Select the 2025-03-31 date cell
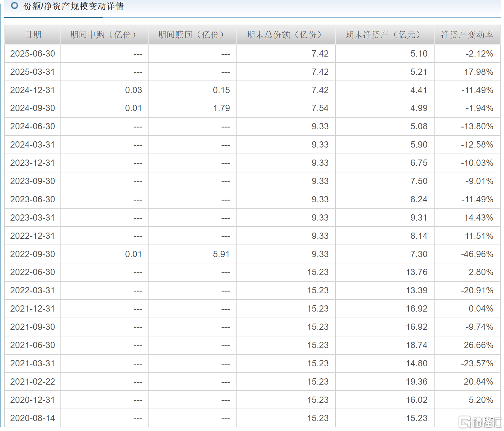 (33, 72)
